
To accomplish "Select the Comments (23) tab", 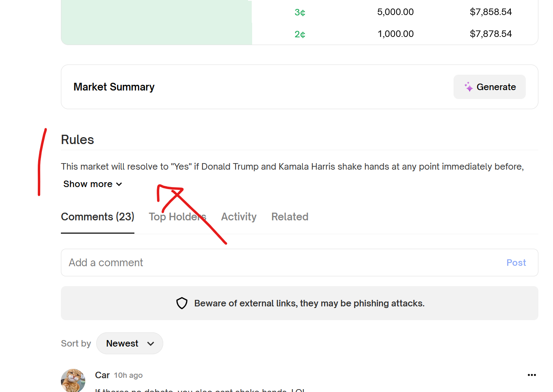I will pos(97,217).
